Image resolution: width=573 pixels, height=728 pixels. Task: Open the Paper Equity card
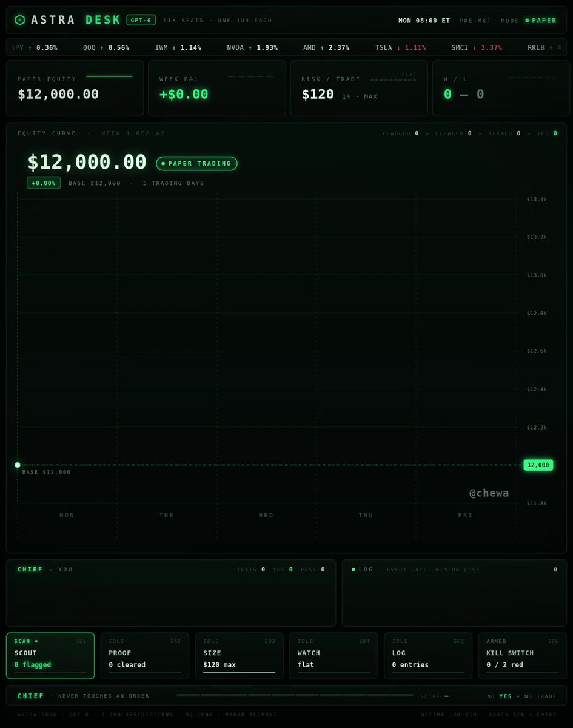click(75, 88)
